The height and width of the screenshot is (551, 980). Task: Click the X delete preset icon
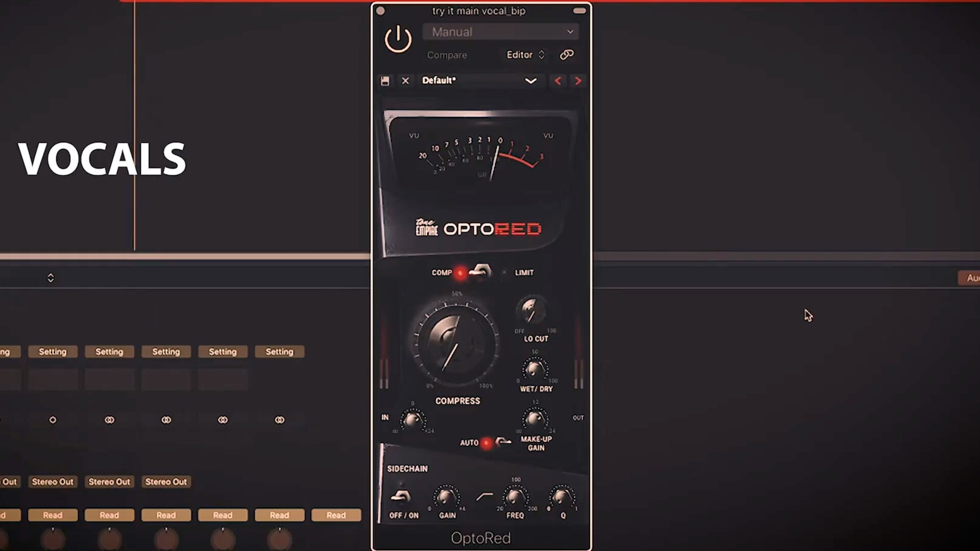405,81
